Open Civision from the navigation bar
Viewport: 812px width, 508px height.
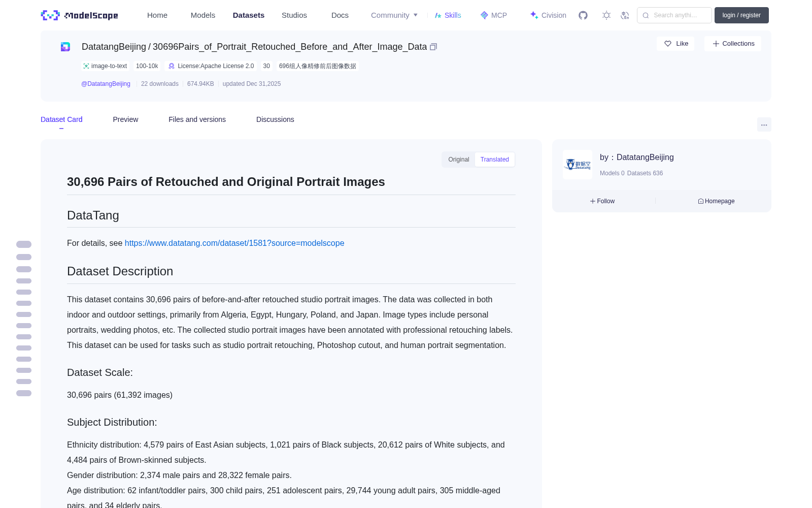pyautogui.click(x=548, y=15)
